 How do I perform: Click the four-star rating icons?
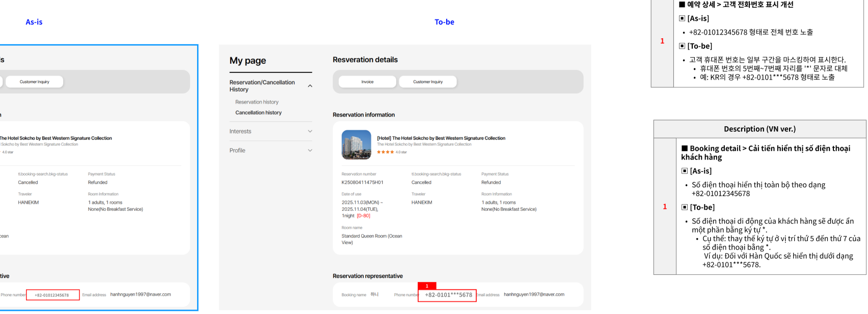point(385,152)
